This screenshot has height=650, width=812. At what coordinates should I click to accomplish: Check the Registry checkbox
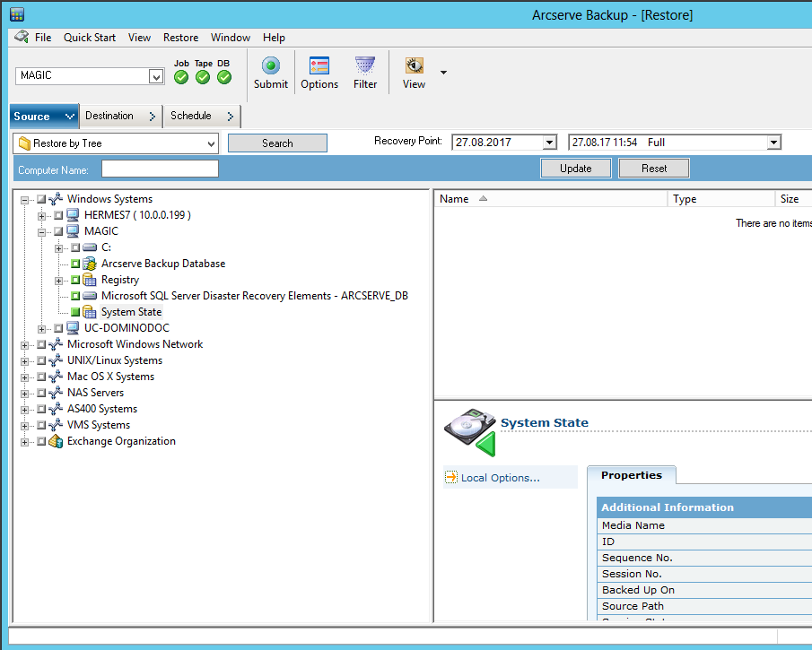[75, 280]
